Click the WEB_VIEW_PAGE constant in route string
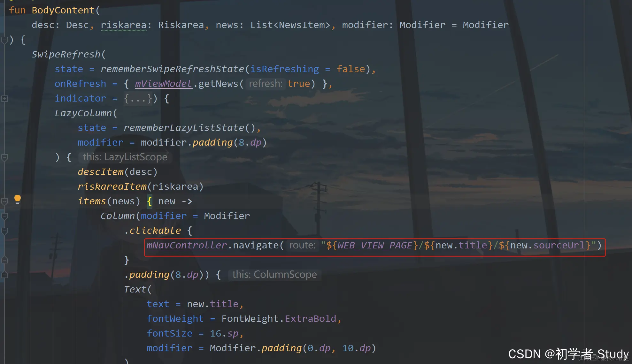The image size is (632, 364). [374, 245]
